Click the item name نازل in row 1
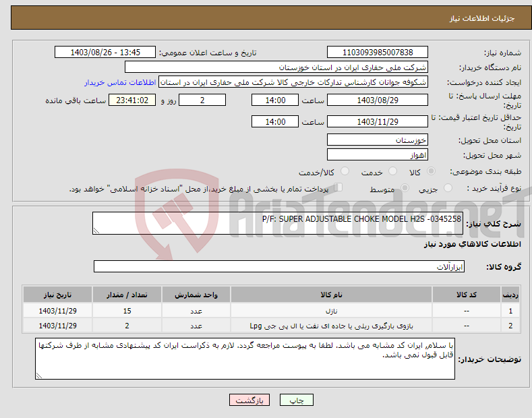The image size is (532, 418). pyautogui.click(x=331, y=311)
